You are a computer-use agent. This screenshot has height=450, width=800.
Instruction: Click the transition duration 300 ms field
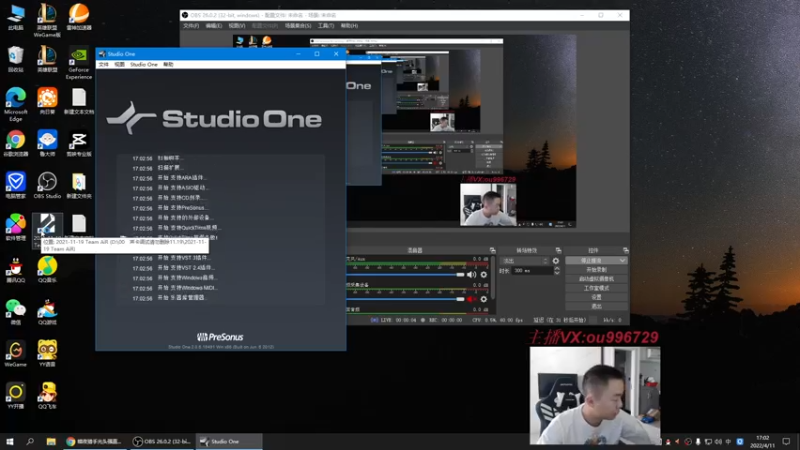(532, 270)
